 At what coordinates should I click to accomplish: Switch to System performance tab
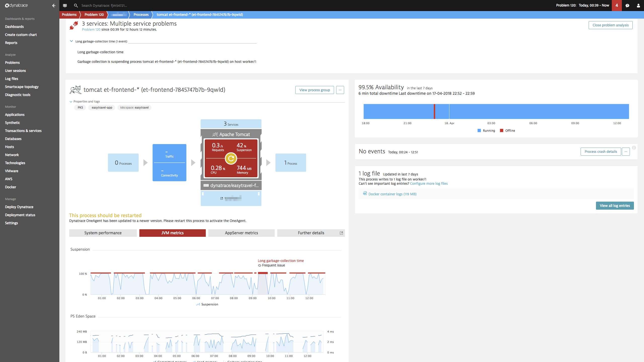103,233
